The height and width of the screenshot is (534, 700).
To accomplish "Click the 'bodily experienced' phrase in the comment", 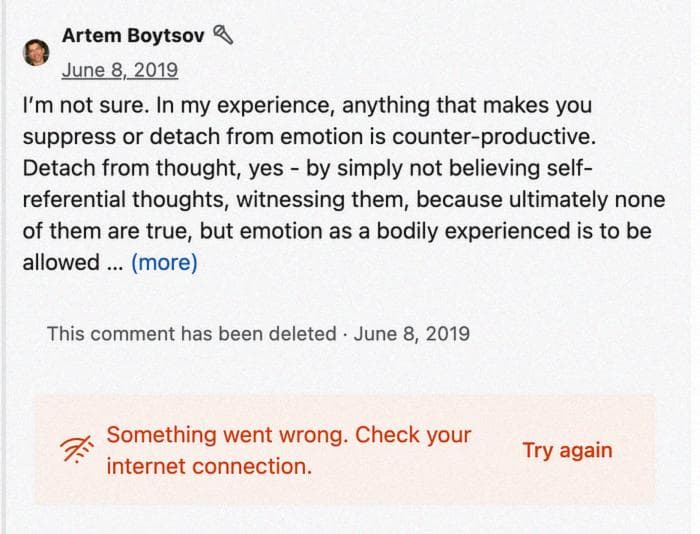I will pos(473,231).
